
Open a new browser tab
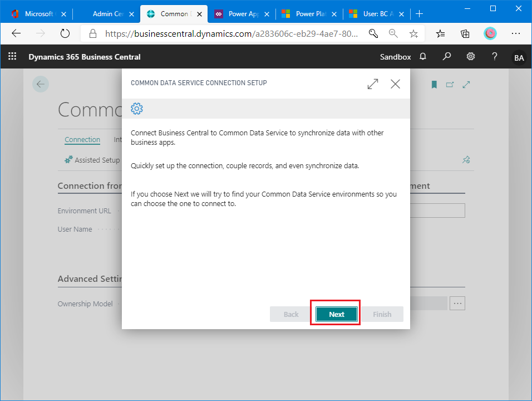pyautogui.click(x=420, y=13)
